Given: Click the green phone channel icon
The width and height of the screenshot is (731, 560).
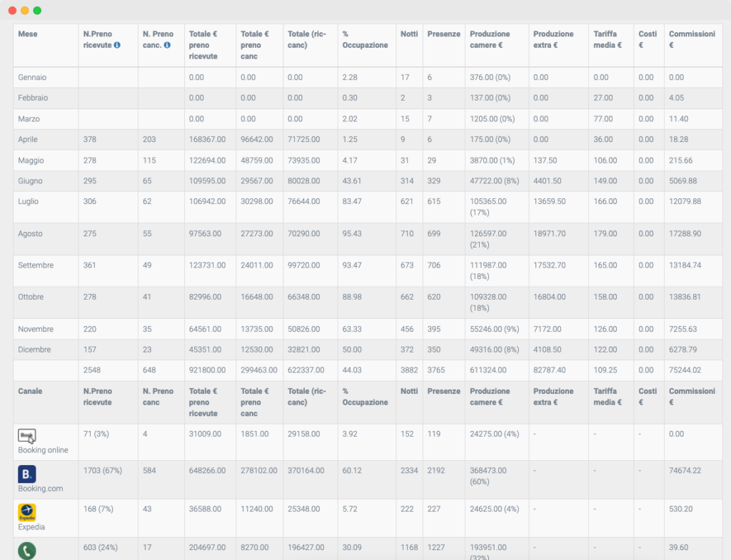Looking at the screenshot, I should tap(27, 551).
